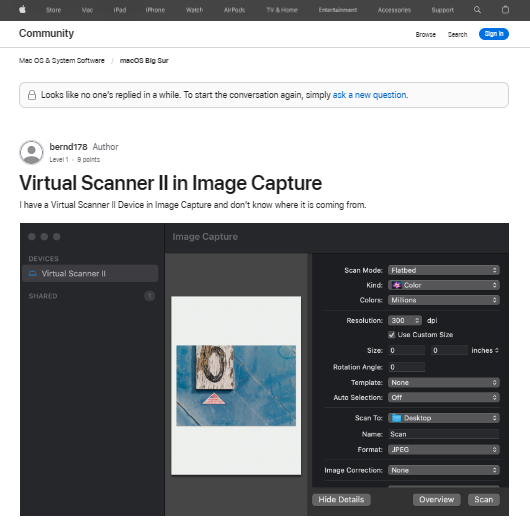Open the Entertainment menu item
Viewport: 530px width, 521px height.
(x=338, y=10)
